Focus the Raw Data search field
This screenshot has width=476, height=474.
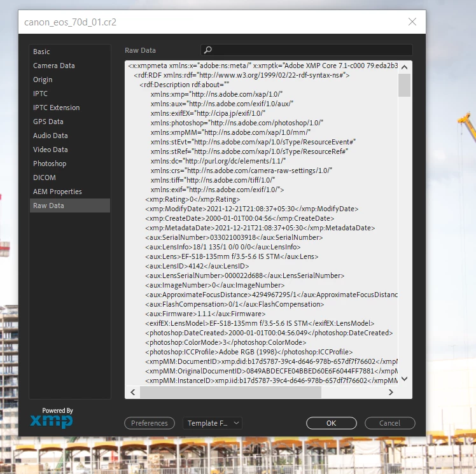pos(307,50)
